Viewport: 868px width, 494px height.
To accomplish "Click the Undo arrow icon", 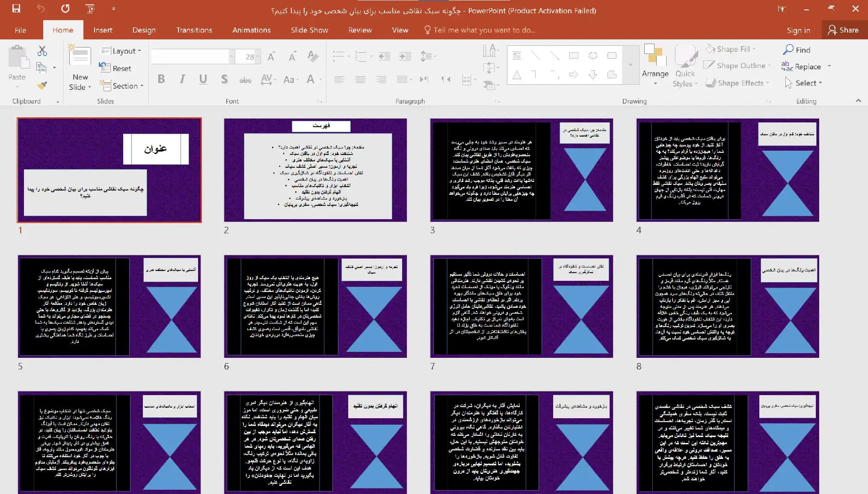I will tap(41, 9).
